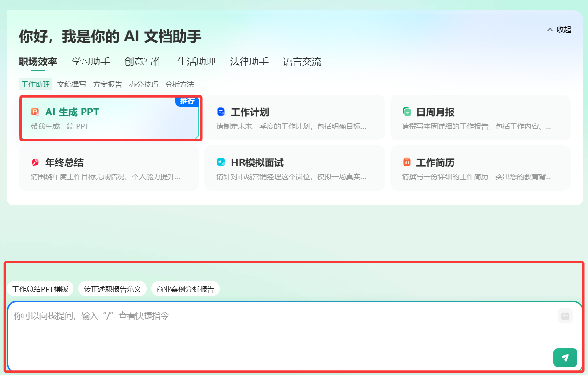The width and height of the screenshot is (588, 375).
Task: Click the 年终总结 red icon
Action: [x=35, y=162]
